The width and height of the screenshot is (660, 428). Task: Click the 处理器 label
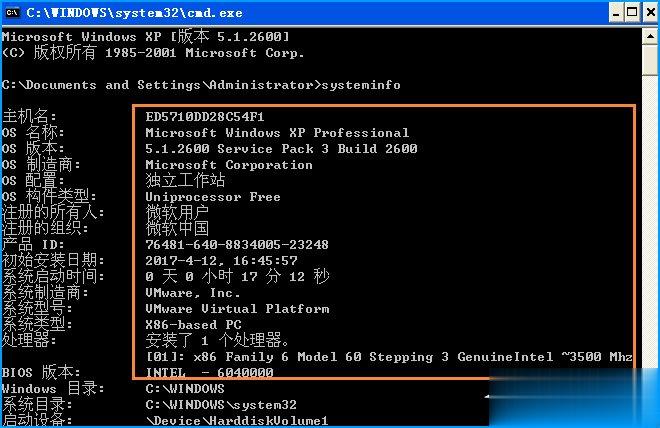[29, 340]
